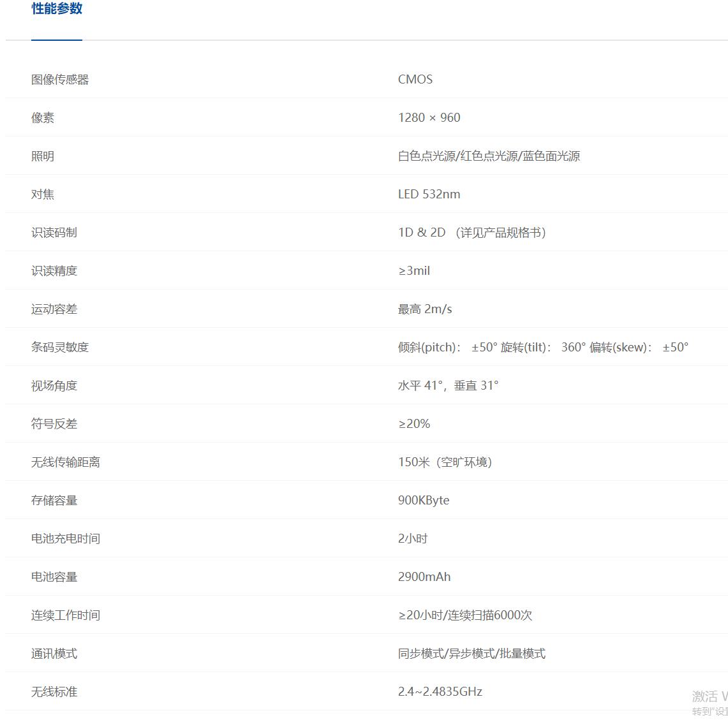Select the CMOS value text
The image size is (728, 727).
(x=414, y=79)
